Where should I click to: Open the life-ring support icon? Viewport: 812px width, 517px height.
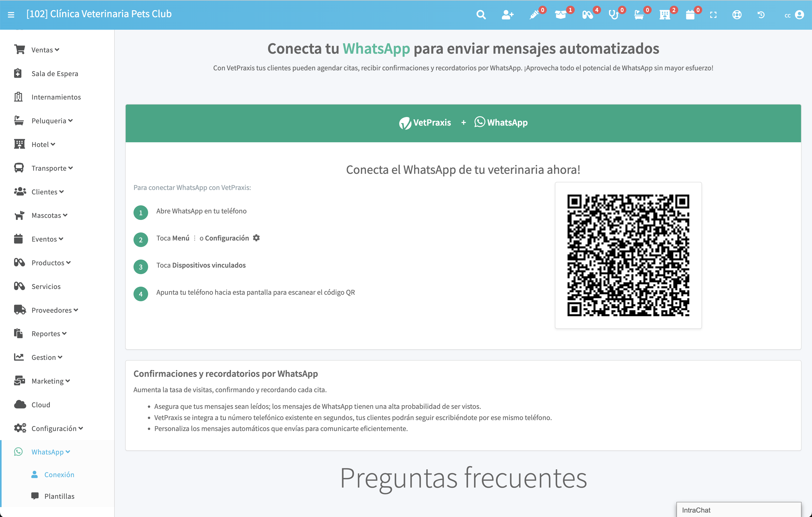(x=737, y=15)
